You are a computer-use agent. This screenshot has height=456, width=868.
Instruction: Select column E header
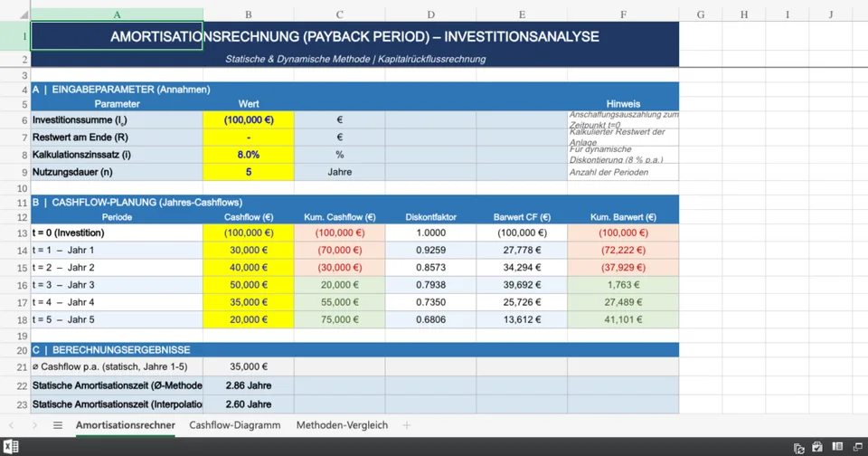point(522,15)
